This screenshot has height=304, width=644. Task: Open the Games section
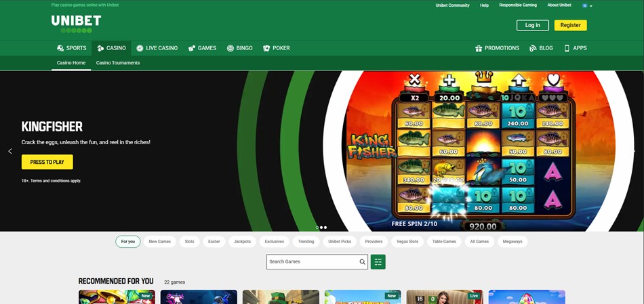coord(202,48)
